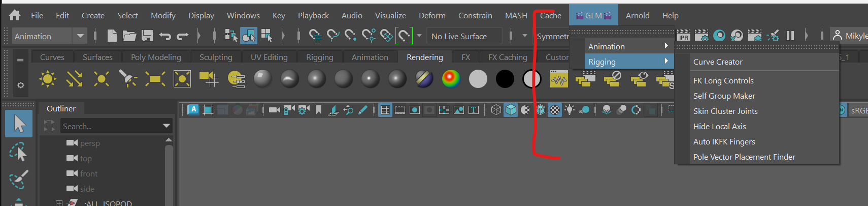Expand the ALL_ISOPOD outliner node
Viewport: 868px width, 206px height.
point(59,203)
